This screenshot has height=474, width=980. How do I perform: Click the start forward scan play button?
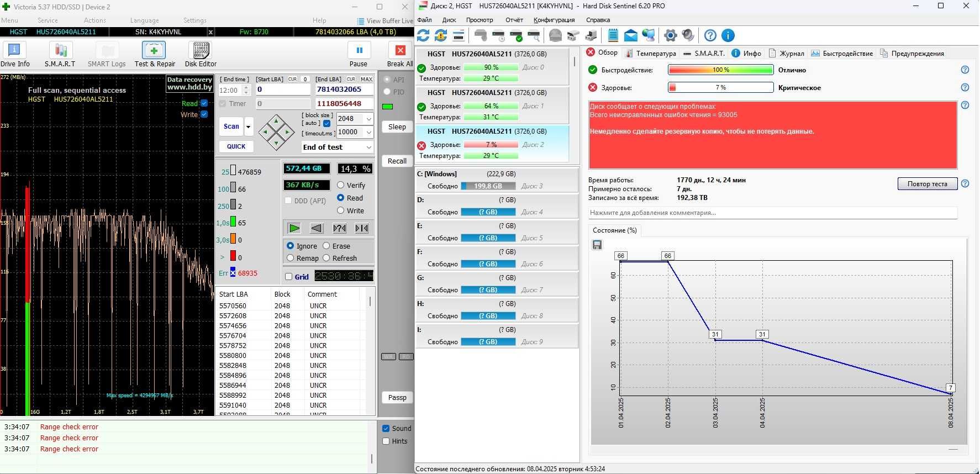pyautogui.click(x=294, y=228)
